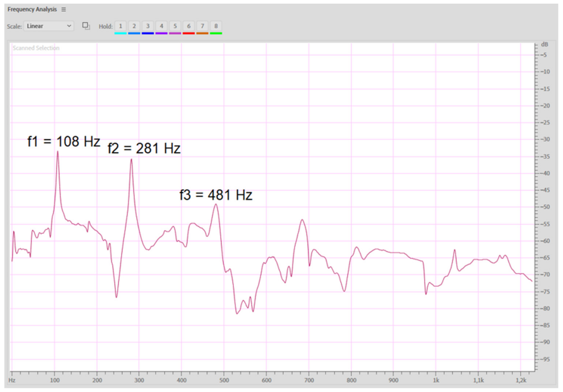Click the cyan hold color bar

[120, 33]
